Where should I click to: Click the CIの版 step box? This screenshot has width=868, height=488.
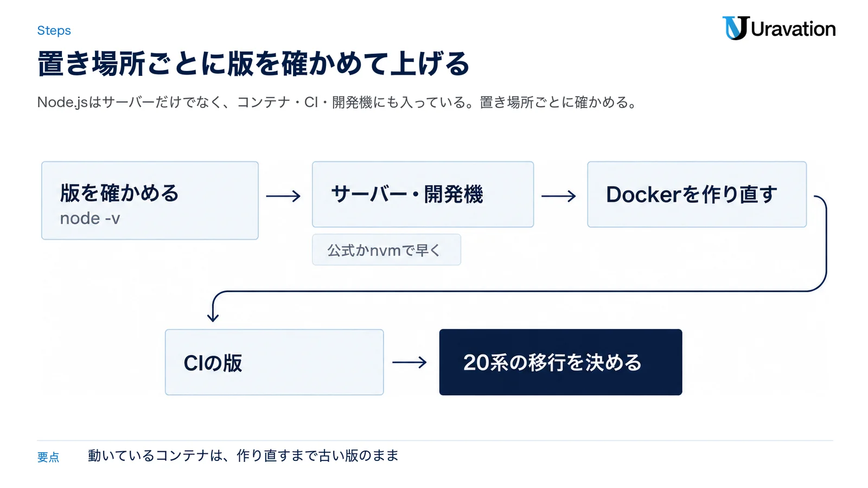(274, 362)
